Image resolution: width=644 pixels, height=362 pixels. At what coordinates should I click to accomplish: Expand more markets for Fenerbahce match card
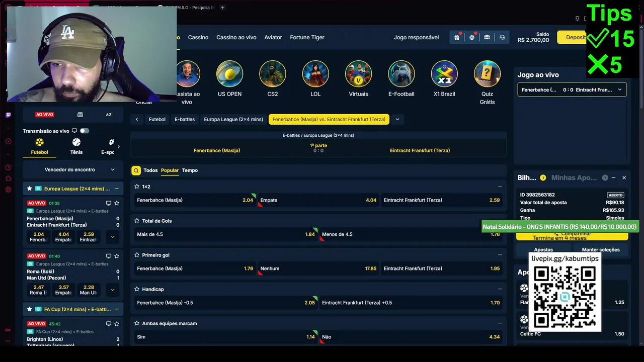tap(112, 237)
